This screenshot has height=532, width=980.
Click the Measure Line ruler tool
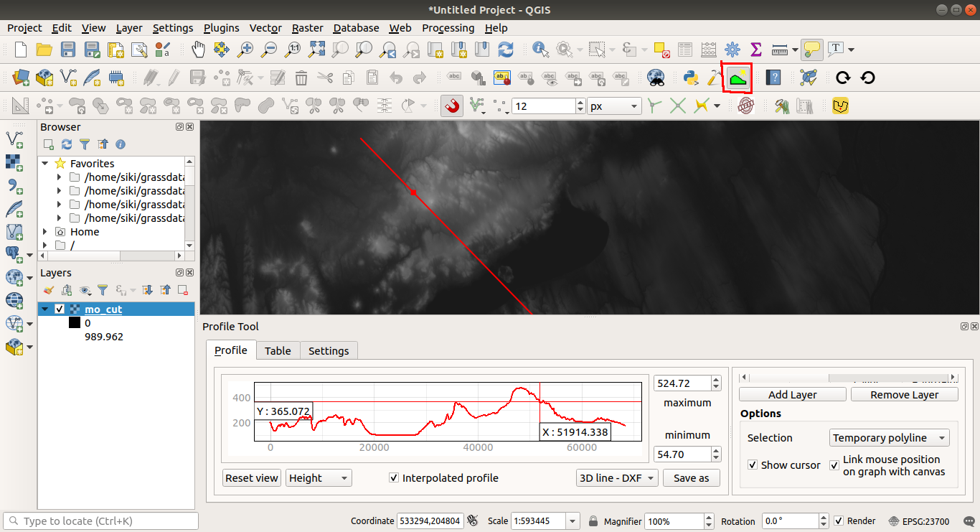click(779, 50)
